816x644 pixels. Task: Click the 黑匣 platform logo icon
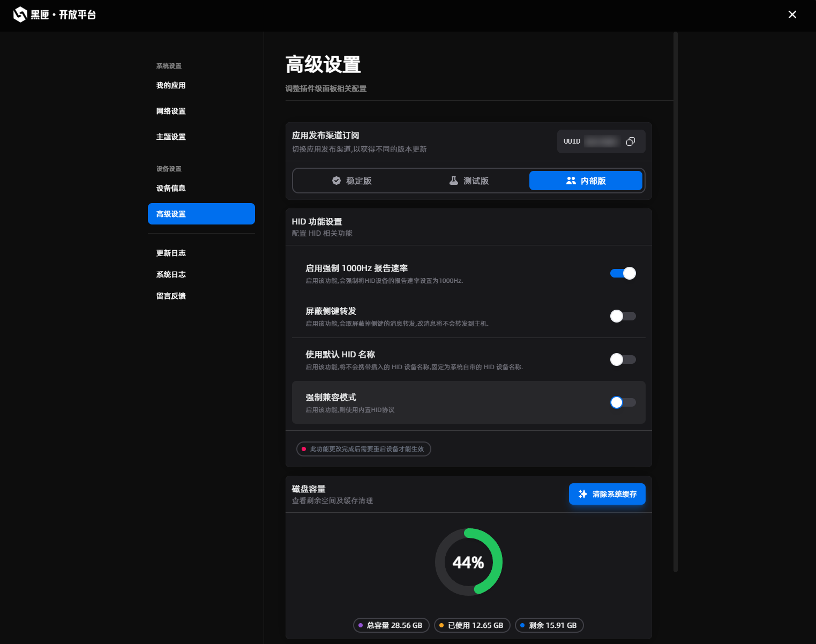20,14
